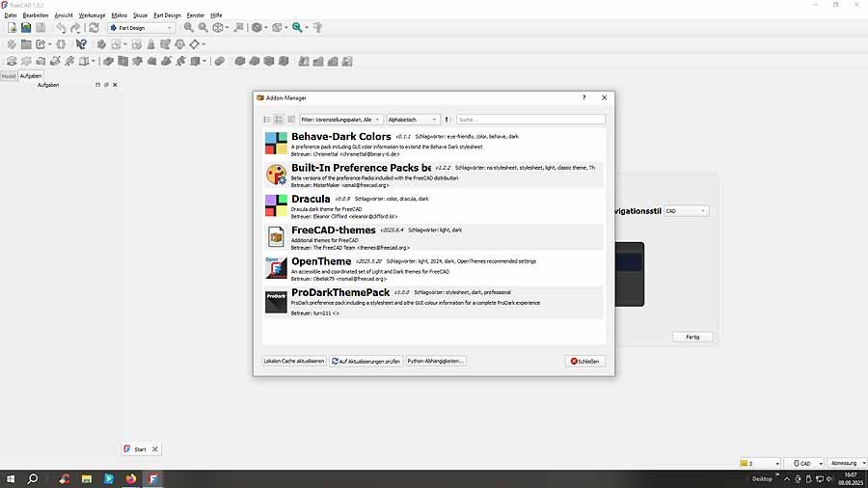
Task: Select the OpenTheme addon icon
Action: (276, 267)
